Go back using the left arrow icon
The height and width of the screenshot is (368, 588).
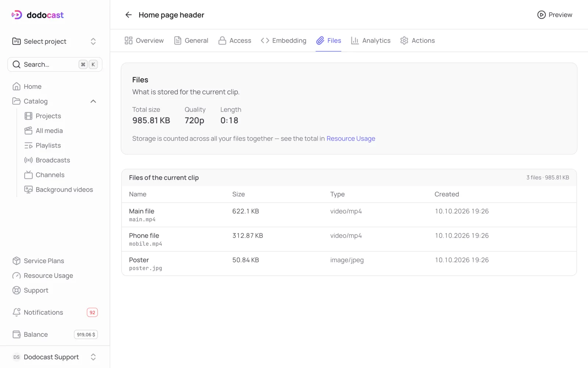click(x=128, y=15)
